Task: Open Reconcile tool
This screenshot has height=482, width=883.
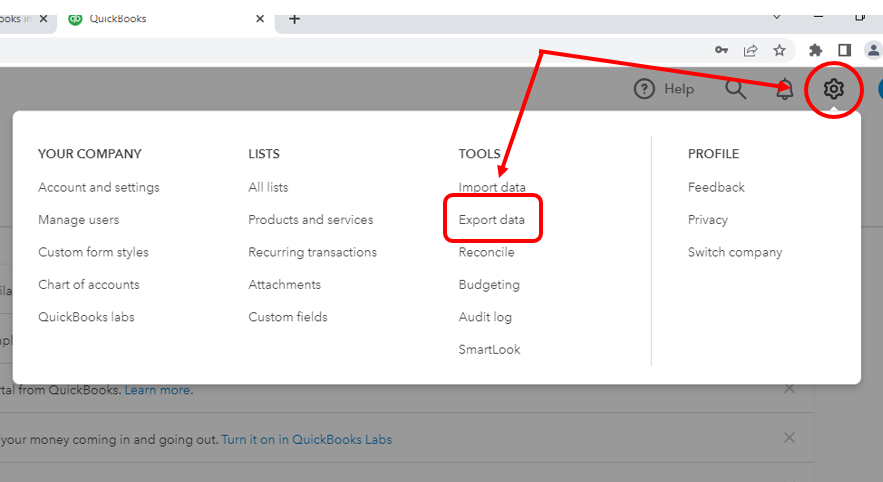Action: tap(486, 252)
